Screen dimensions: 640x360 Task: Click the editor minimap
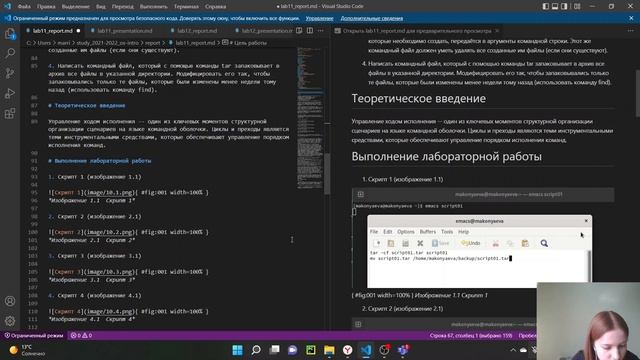pyautogui.click(x=310, y=118)
